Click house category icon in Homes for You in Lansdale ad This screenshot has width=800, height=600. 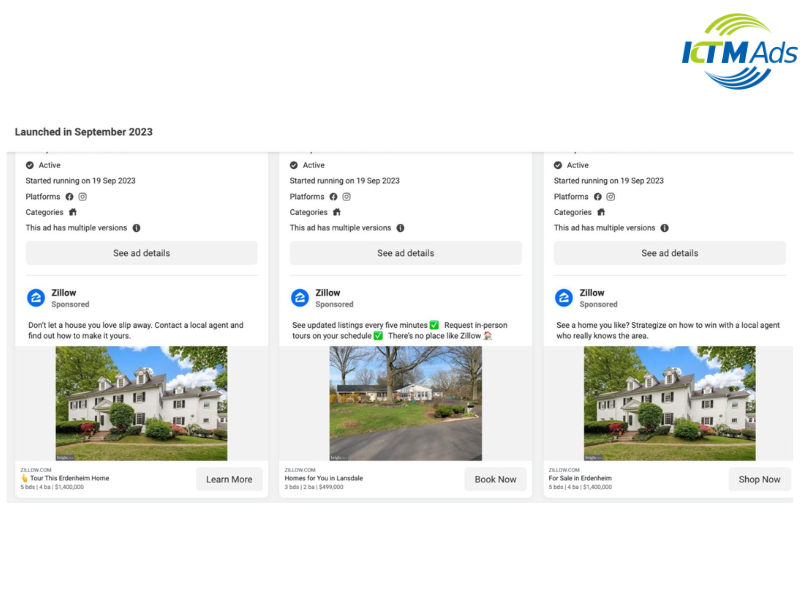tap(337, 212)
